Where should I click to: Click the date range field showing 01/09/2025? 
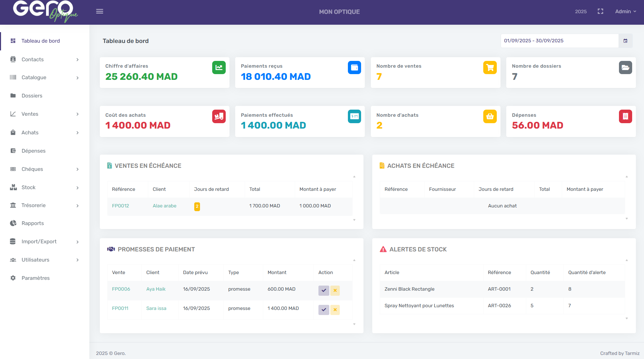coord(558,41)
